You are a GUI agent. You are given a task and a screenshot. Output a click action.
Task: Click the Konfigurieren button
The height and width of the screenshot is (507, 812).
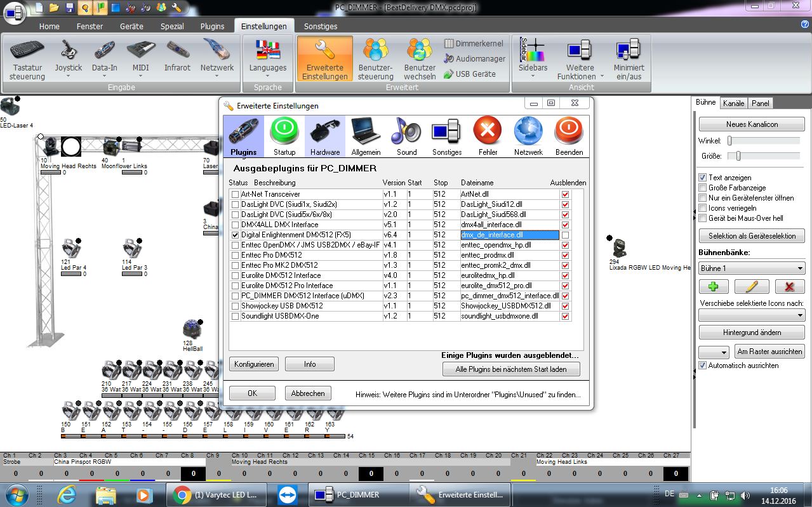(254, 364)
